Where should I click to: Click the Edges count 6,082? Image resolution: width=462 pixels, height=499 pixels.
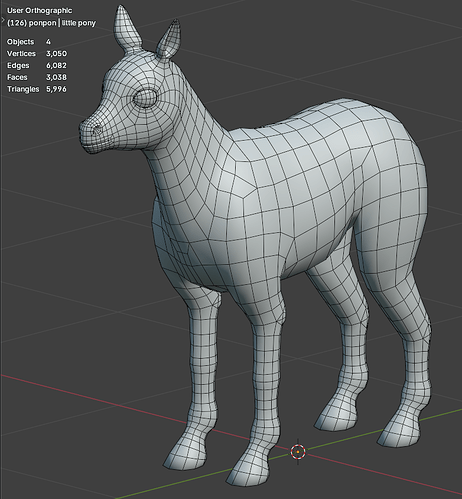click(56, 65)
